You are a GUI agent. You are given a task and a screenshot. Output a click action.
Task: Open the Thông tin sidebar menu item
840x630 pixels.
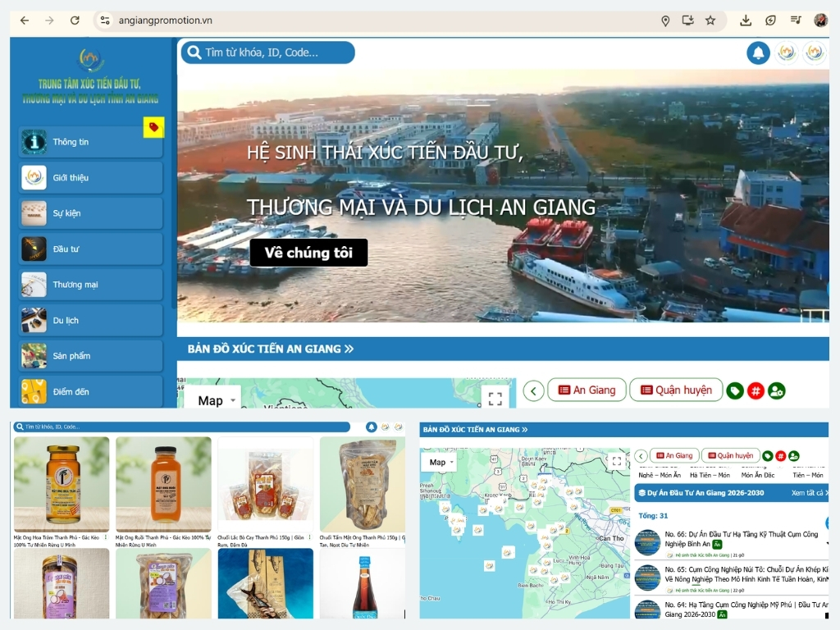point(90,142)
